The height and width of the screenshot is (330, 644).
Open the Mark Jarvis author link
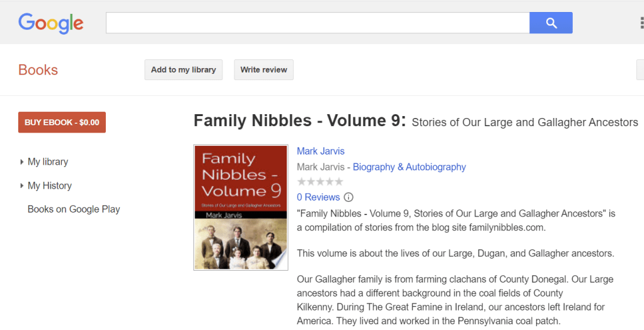tap(321, 151)
